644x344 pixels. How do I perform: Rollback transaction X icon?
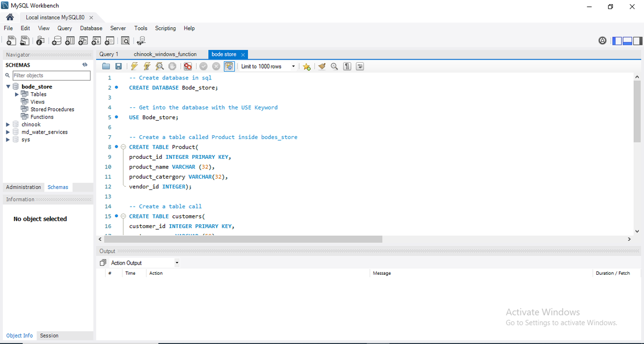tap(216, 67)
